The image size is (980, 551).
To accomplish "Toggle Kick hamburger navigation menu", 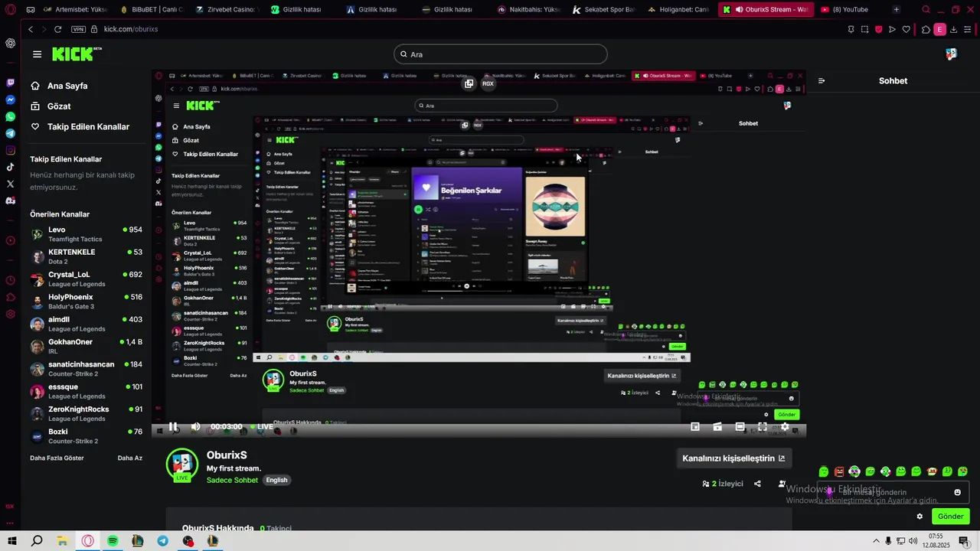I will (x=37, y=54).
